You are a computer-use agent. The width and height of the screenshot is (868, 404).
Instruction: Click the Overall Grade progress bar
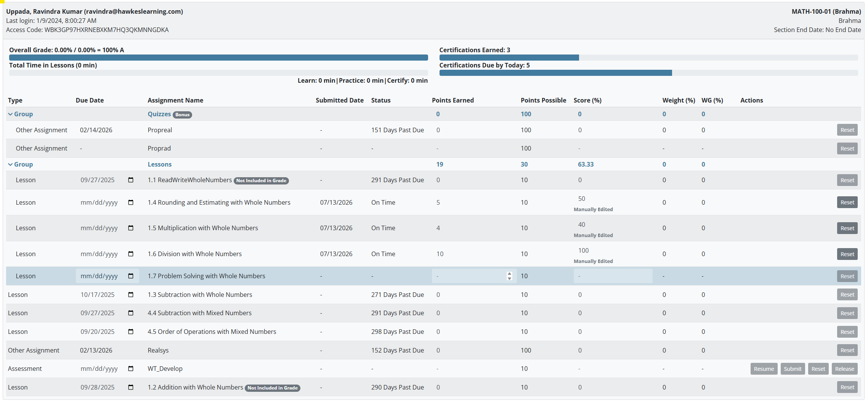pyautogui.click(x=218, y=58)
